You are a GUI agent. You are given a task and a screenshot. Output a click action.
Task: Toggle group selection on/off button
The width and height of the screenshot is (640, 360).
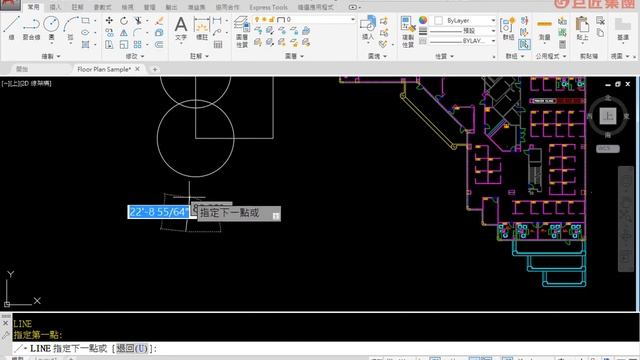coord(524,44)
